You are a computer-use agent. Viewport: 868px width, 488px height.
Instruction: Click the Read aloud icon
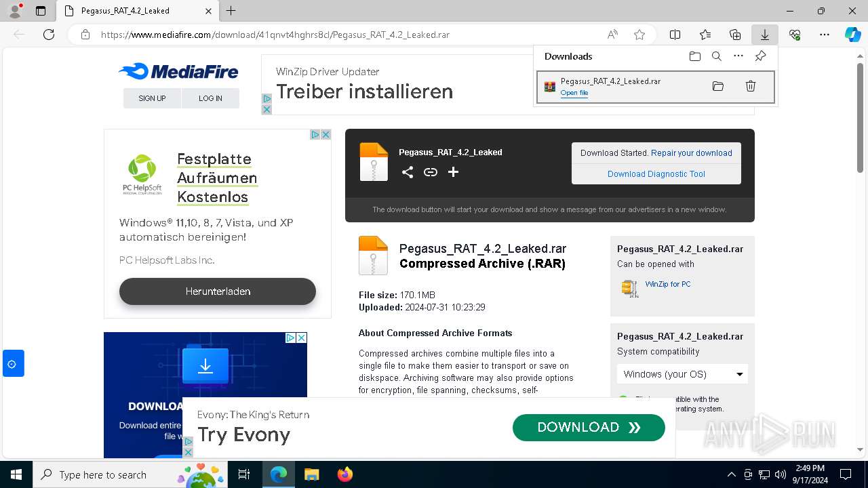point(612,35)
